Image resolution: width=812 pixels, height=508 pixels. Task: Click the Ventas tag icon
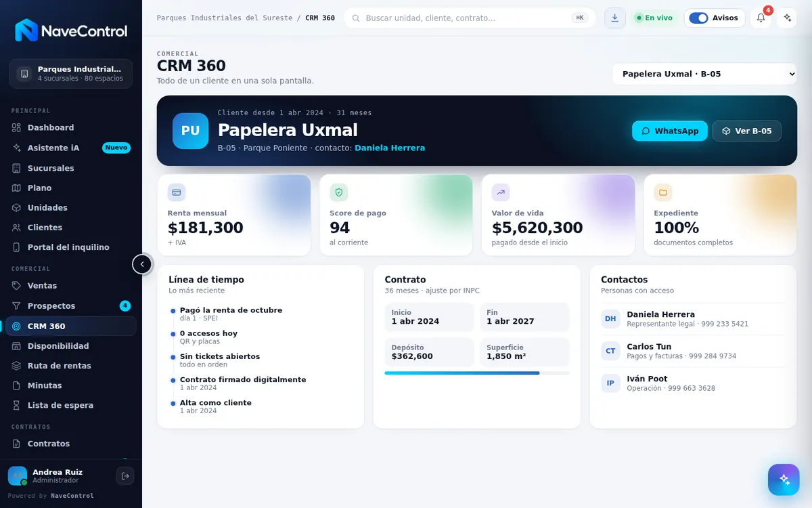click(x=17, y=286)
